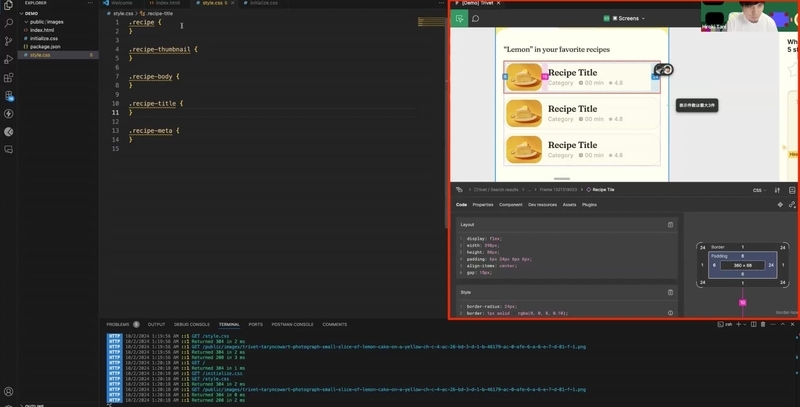The width and height of the screenshot is (800, 407).
Task: Select the Figma inspect cursor tool
Action: [459, 19]
